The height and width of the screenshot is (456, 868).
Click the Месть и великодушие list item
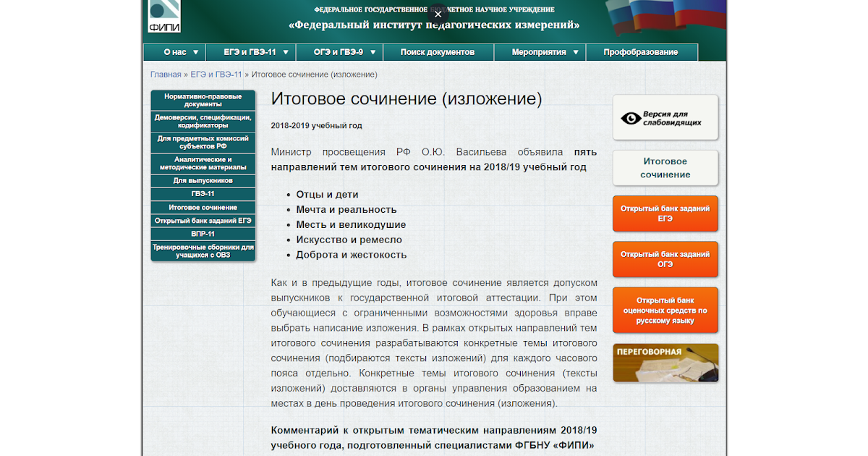[351, 225]
